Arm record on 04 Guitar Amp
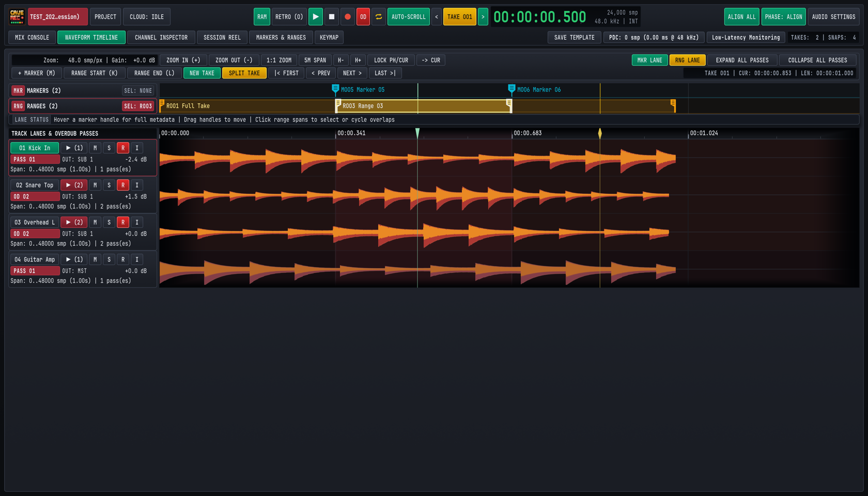 pyautogui.click(x=123, y=259)
